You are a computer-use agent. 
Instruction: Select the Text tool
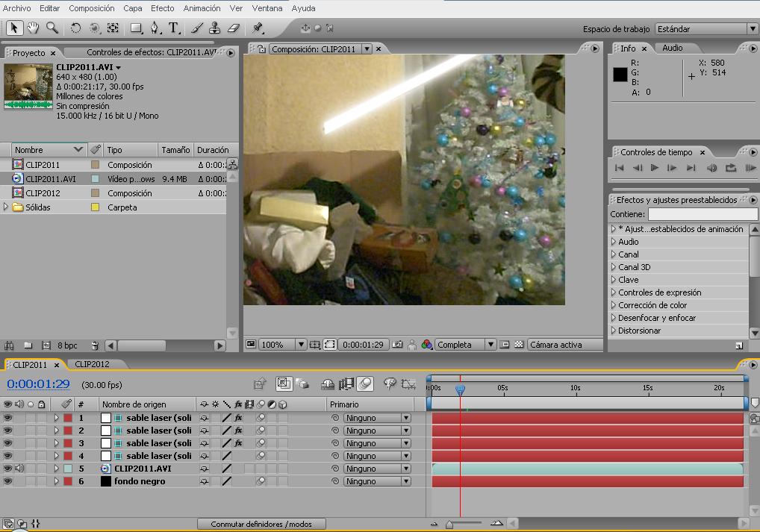(x=173, y=28)
